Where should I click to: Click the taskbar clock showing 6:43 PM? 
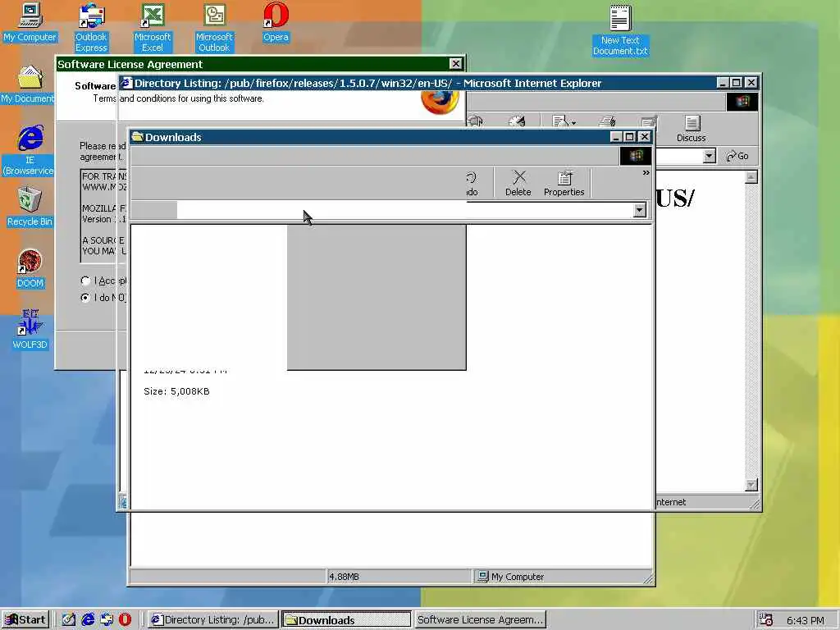pyautogui.click(x=805, y=620)
